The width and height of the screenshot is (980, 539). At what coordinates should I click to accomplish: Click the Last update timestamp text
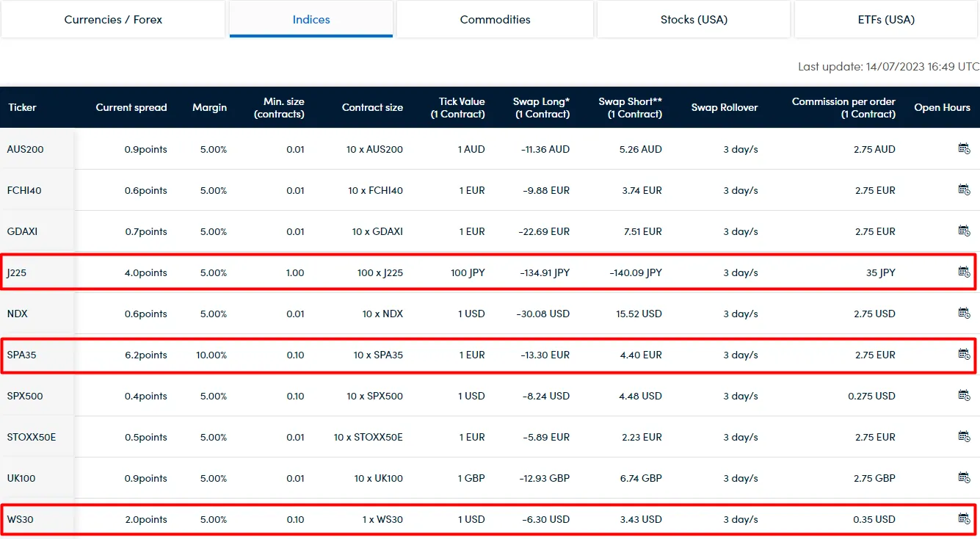pos(889,67)
